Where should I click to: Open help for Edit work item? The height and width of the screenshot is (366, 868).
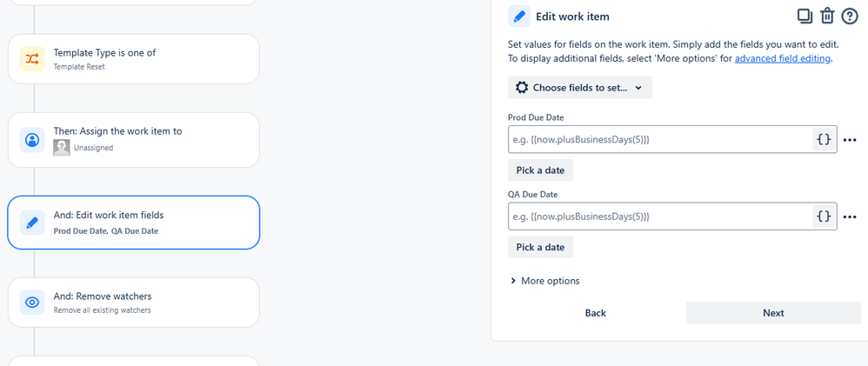click(850, 16)
